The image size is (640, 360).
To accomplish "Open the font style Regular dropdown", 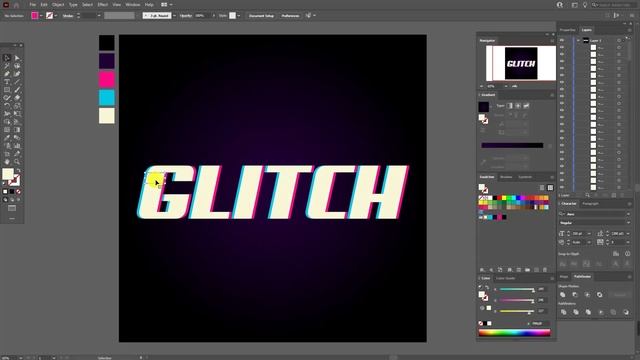I will 628,223.
